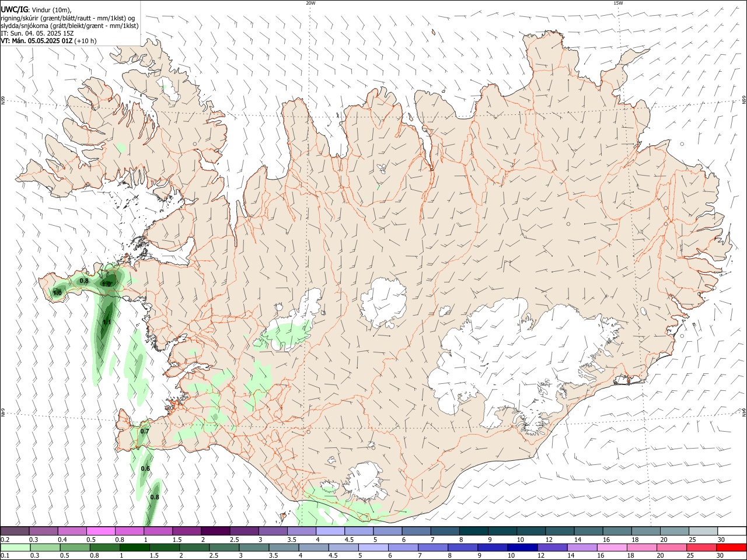Click the 0.1 label under the rain scale
Viewport: 747px width, 560px height.
4,556
